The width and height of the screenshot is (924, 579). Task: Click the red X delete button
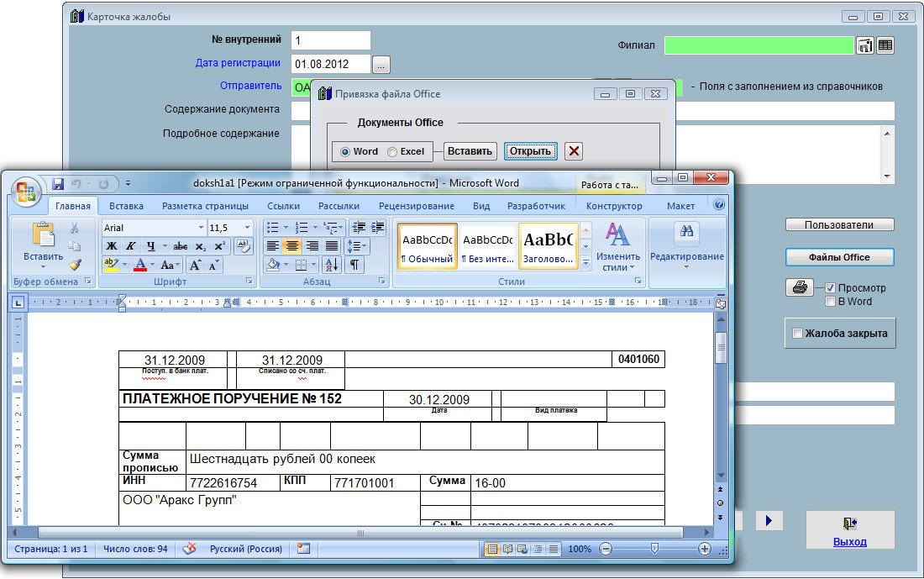[574, 151]
